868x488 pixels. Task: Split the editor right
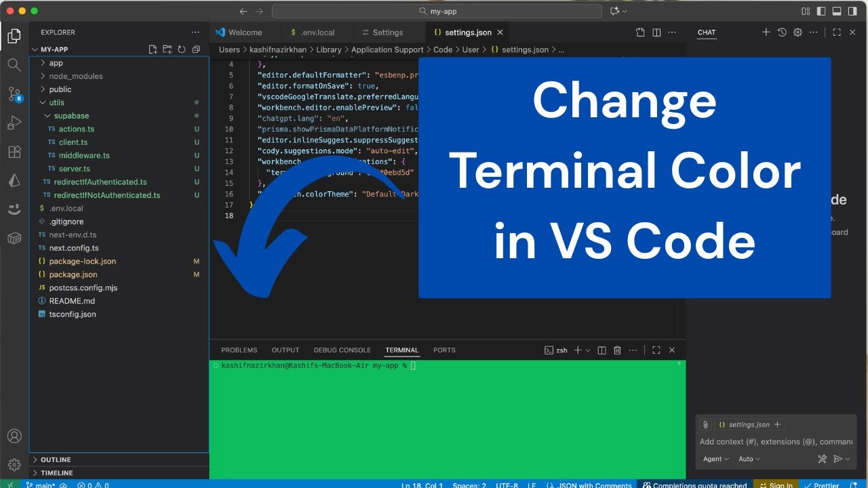(656, 32)
